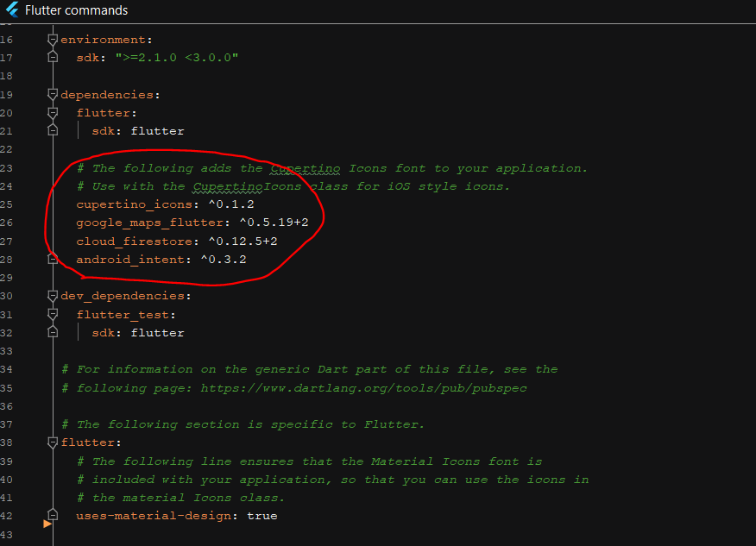Click the underlined word Cupertino in the line 23 comment
This screenshot has height=546, width=756.
coord(305,168)
